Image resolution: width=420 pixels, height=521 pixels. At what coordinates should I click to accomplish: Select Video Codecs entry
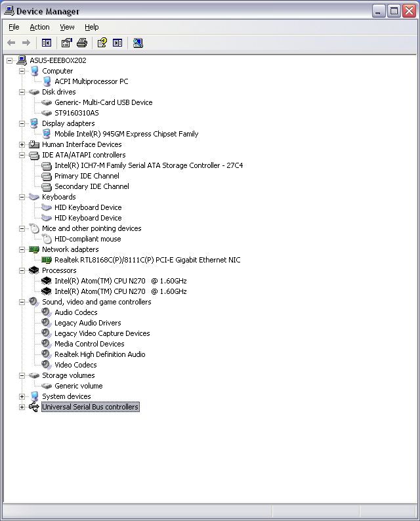[x=75, y=365]
